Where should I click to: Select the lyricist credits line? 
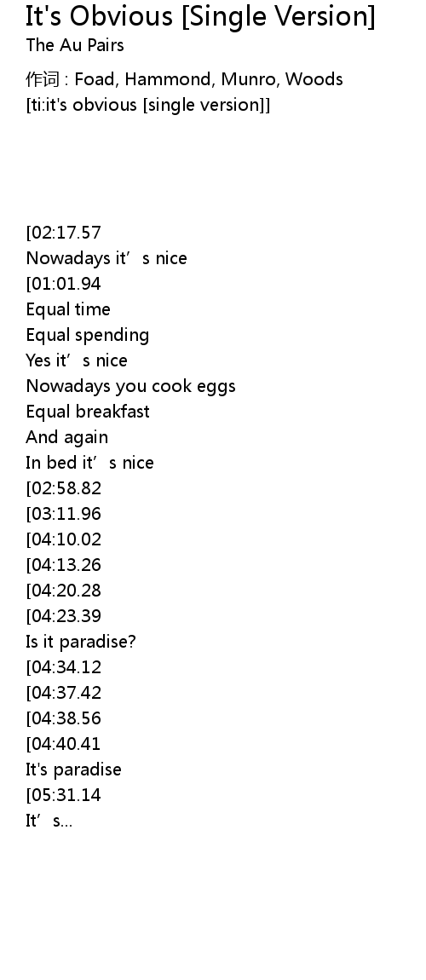coord(184,79)
